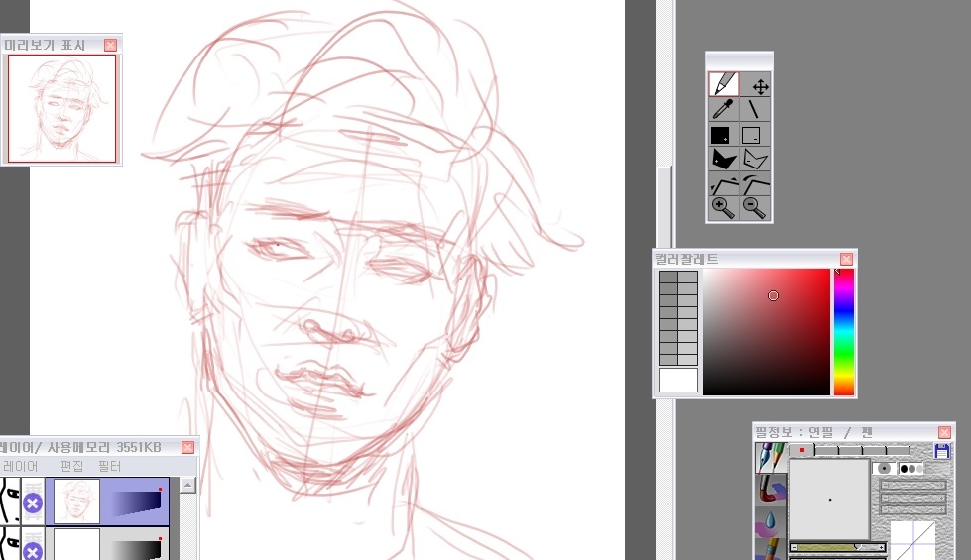Click the Zoom In magnifier tool
Screen dimensions: 971x560
pyautogui.click(x=723, y=207)
